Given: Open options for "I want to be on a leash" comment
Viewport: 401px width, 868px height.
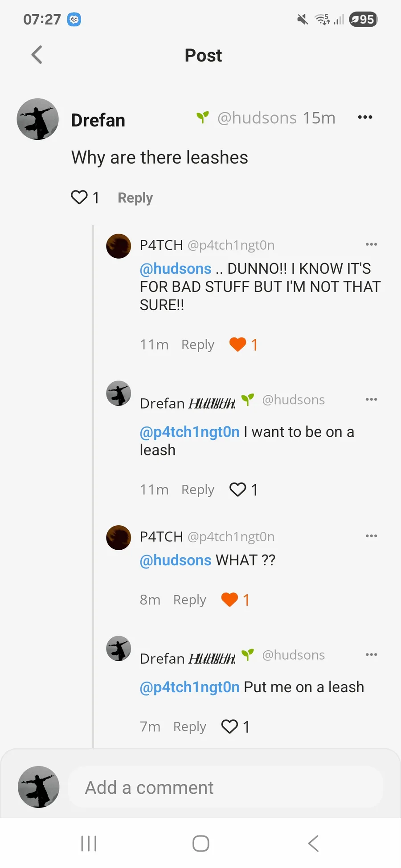Looking at the screenshot, I should tap(371, 399).
